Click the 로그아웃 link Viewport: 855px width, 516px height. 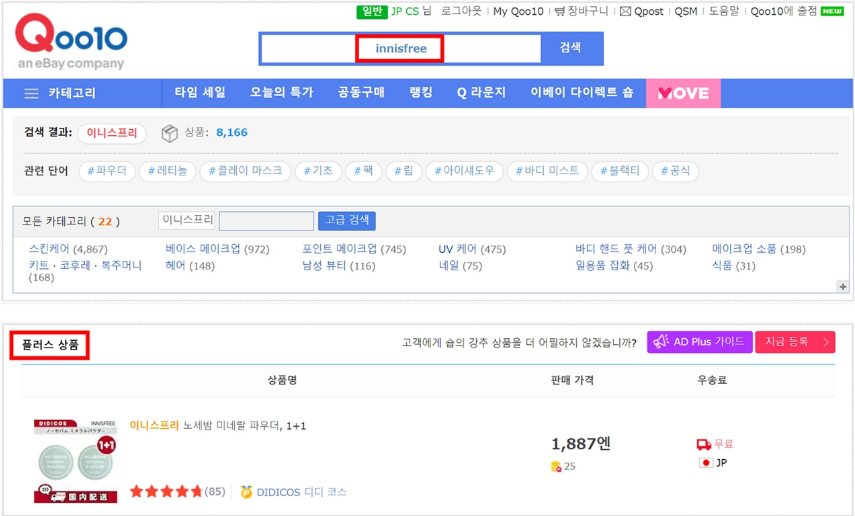point(461,11)
